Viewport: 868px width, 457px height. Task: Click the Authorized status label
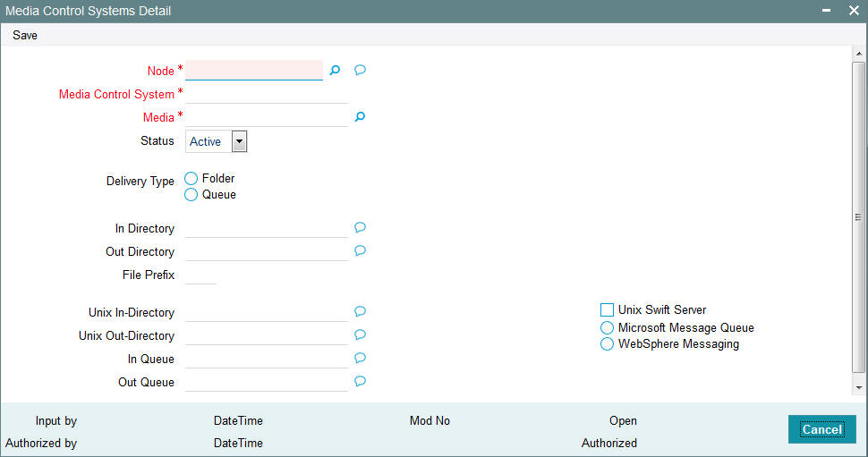pyautogui.click(x=608, y=444)
